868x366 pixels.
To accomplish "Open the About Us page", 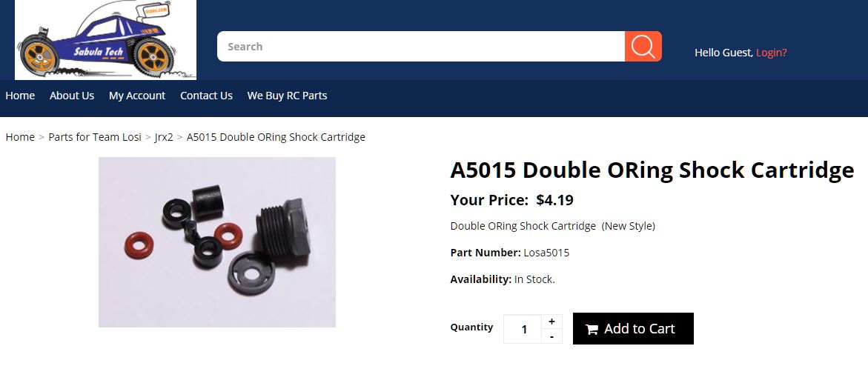I will click(x=72, y=96).
